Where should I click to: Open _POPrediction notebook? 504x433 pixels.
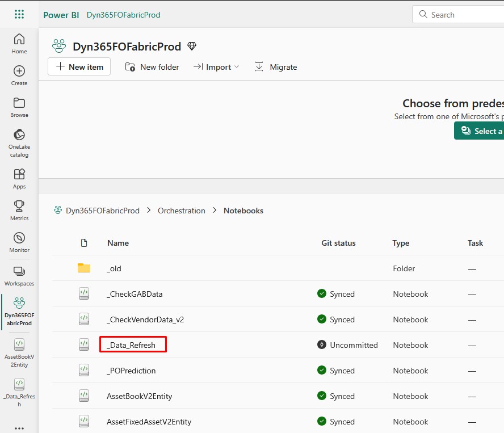[x=131, y=371]
